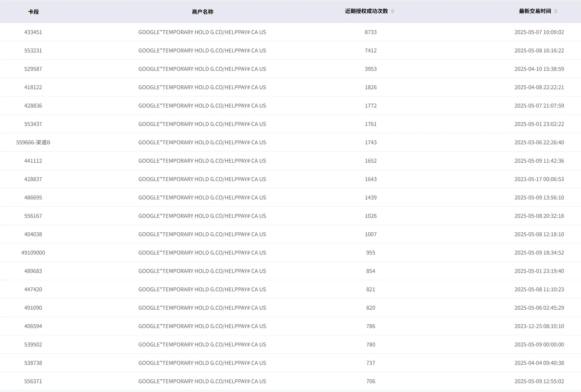Click the merchant name in the 556371 row
Image resolution: width=581 pixels, height=392 pixels.
click(x=202, y=381)
